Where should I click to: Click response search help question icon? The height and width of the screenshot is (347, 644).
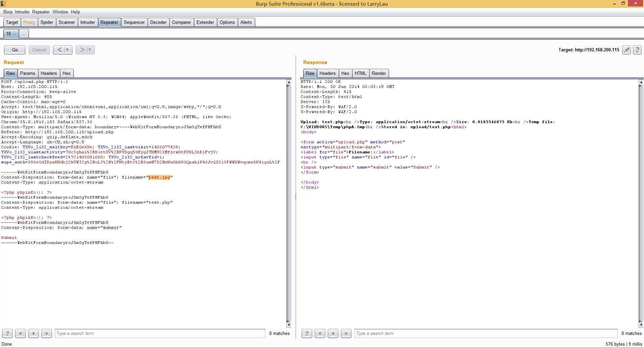(307, 333)
